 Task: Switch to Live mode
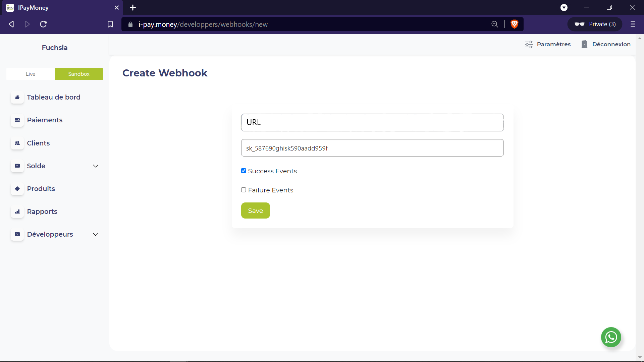(31, 74)
